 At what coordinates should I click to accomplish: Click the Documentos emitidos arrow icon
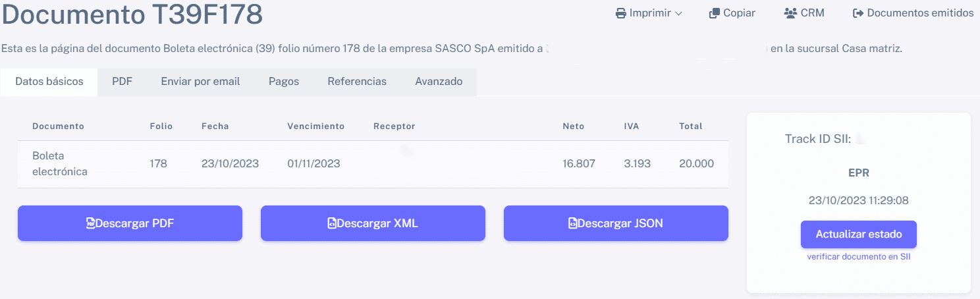click(x=858, y=13)
